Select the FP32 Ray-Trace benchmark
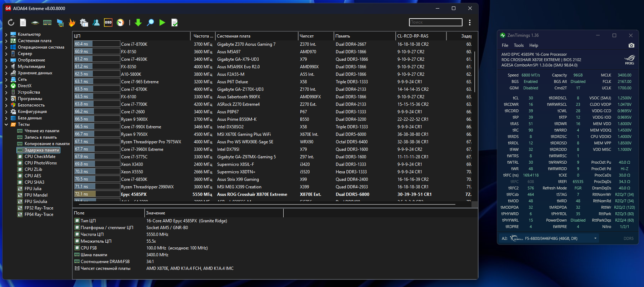 [x=39, y=208]
